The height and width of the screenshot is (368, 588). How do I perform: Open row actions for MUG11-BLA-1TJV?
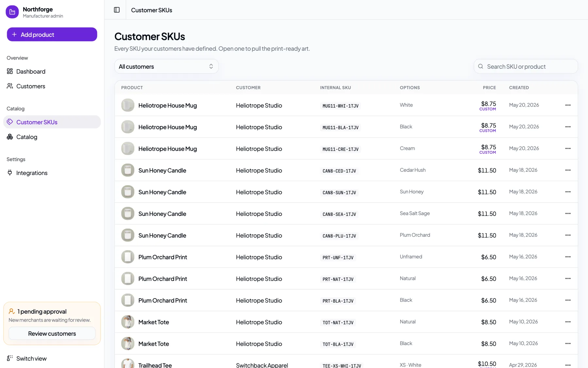[x=568, y=127]
